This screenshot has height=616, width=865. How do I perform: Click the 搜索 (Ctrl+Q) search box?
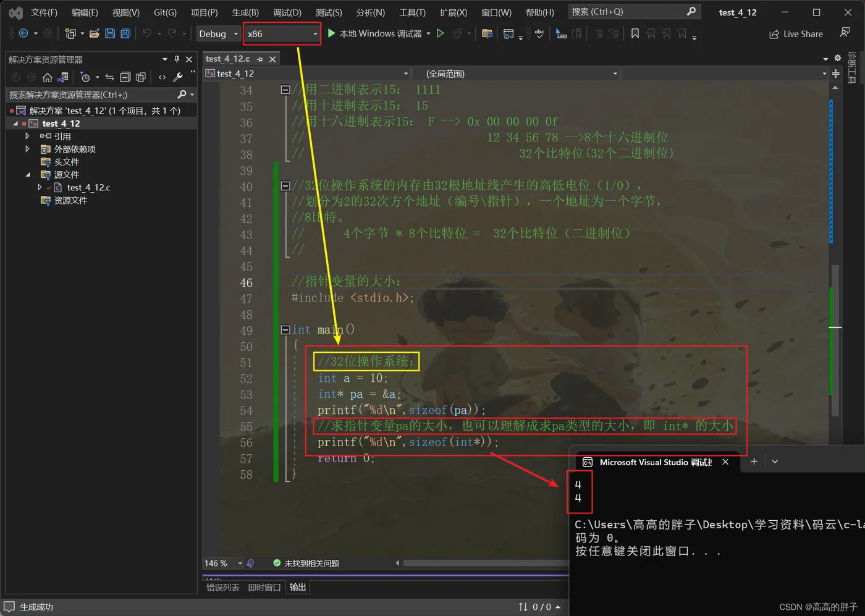coord(634,12)
